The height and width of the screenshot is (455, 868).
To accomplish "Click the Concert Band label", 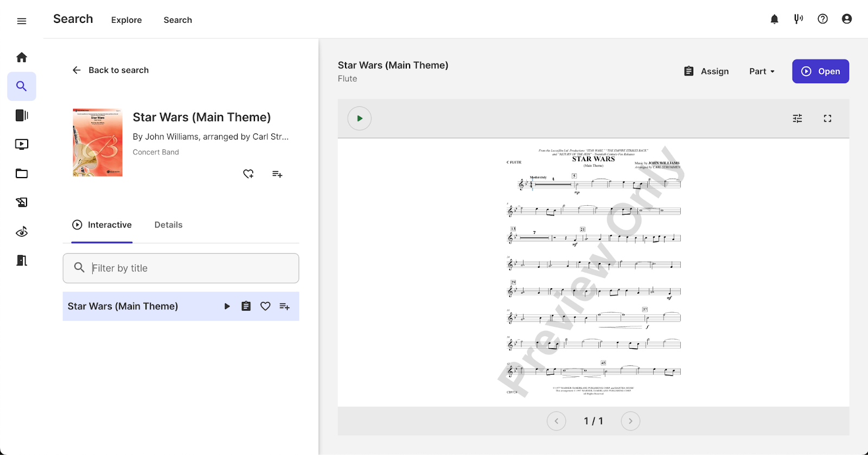I will (x=156, y=152).
